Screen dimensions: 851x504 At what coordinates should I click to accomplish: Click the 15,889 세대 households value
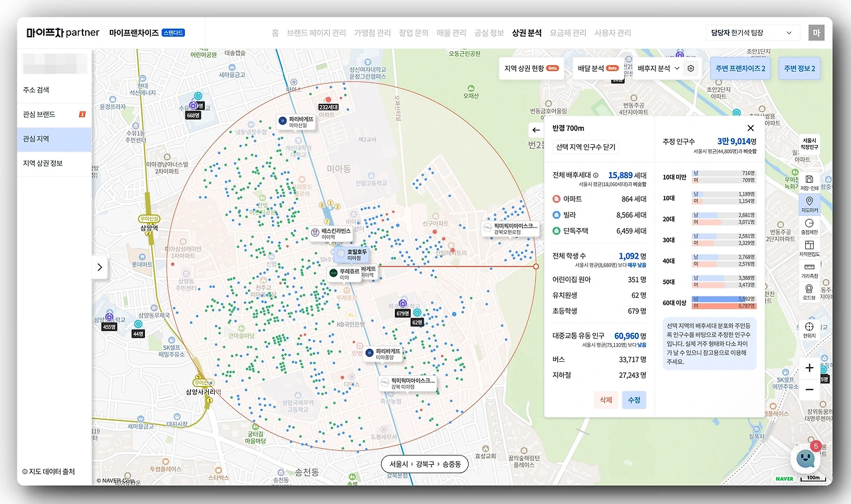point(627,176)
